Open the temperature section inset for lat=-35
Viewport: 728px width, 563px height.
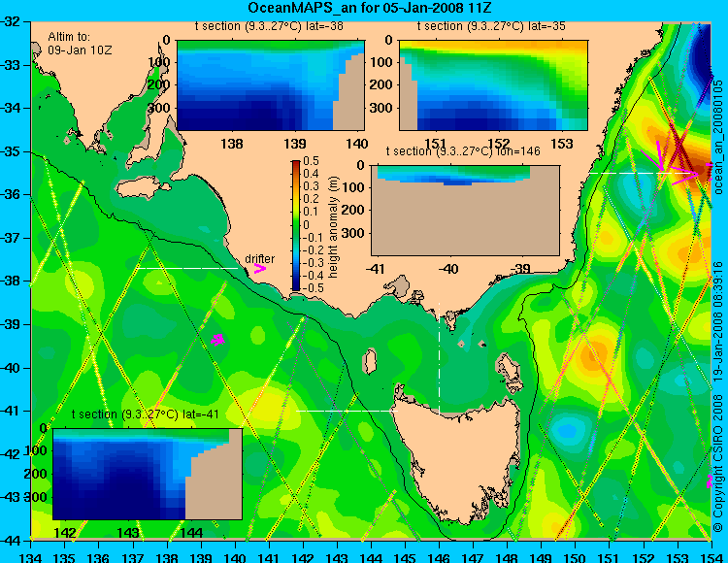point(493,85)
